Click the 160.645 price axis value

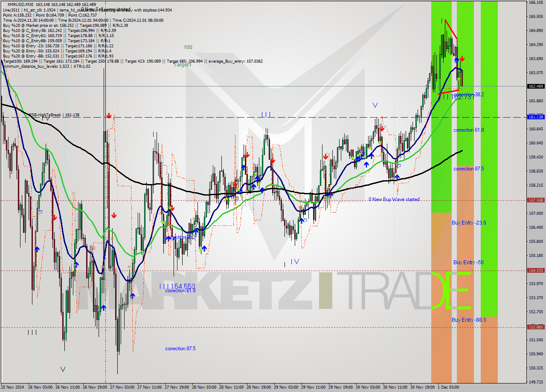click(536, 129)
